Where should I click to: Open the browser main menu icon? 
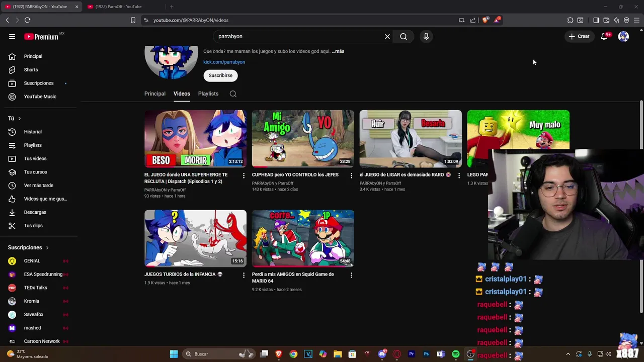pos(636,20)
